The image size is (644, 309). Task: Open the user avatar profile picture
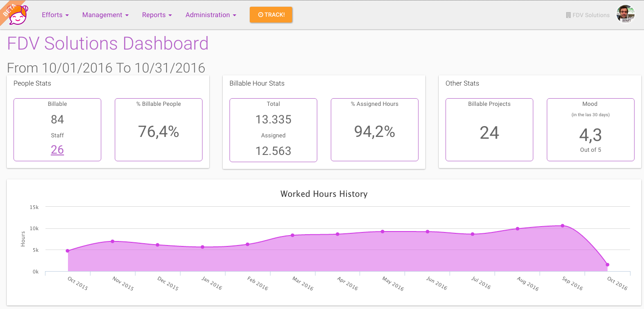626,14
